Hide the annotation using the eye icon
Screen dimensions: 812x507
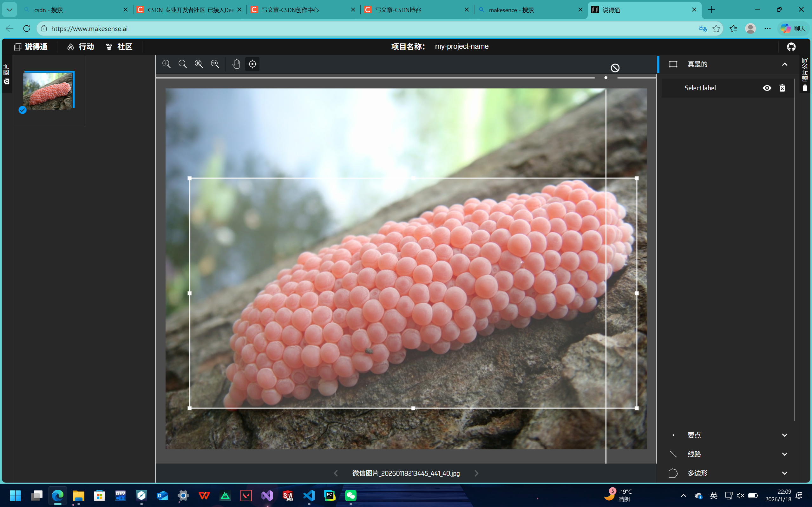[x=767, y=88]
